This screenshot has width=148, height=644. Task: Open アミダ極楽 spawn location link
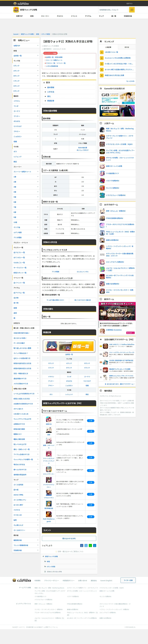click(x=55, y=271)
